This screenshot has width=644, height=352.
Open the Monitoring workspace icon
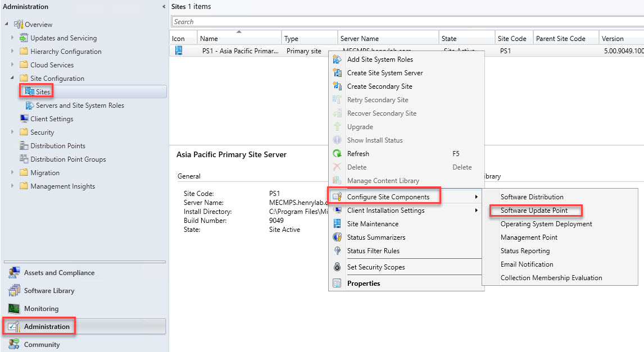coord(14,309)
